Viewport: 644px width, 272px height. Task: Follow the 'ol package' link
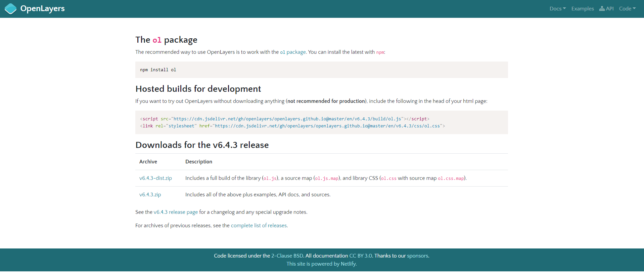coord(293,52)
